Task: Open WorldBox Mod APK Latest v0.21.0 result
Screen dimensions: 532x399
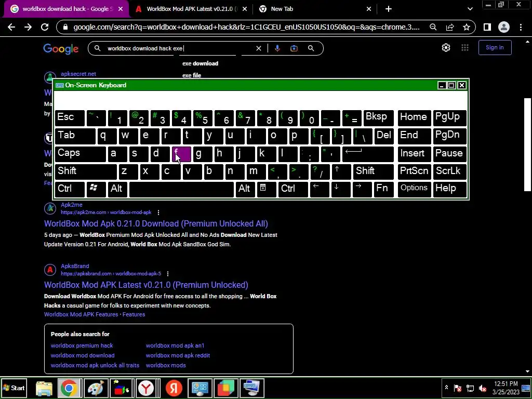Action: (146, 285)
